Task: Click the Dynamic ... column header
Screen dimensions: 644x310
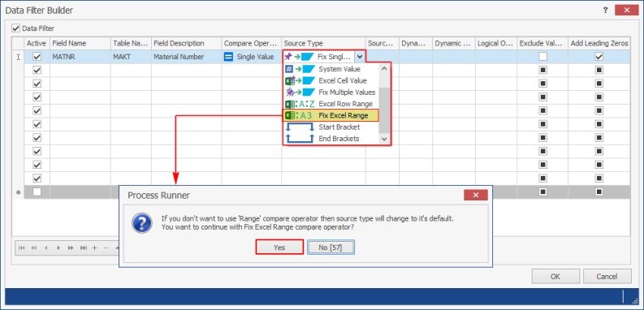Action: pos(454,43)
